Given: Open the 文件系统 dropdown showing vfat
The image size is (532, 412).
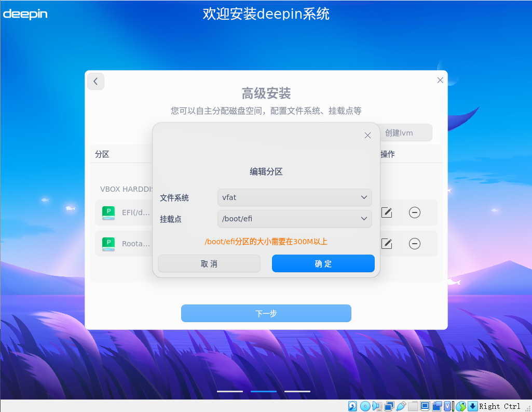Looking at the screenshot, I should [x=294, y=197].
